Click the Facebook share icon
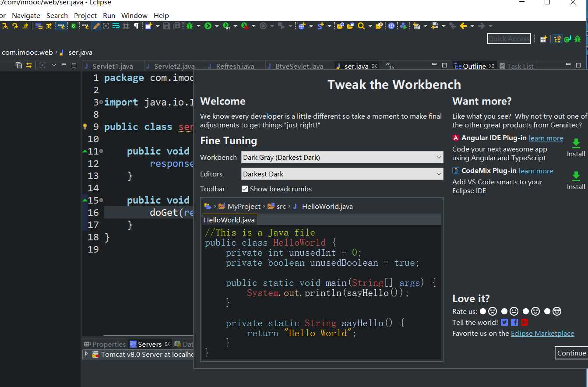Viewport: 588px width, 387px height. click(514, 322)
